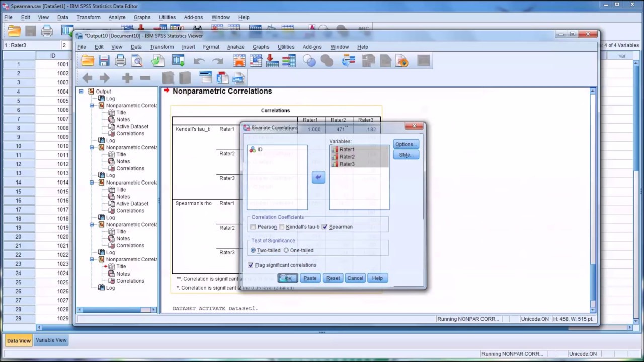Switch to Variable View tab

point(51,340)
